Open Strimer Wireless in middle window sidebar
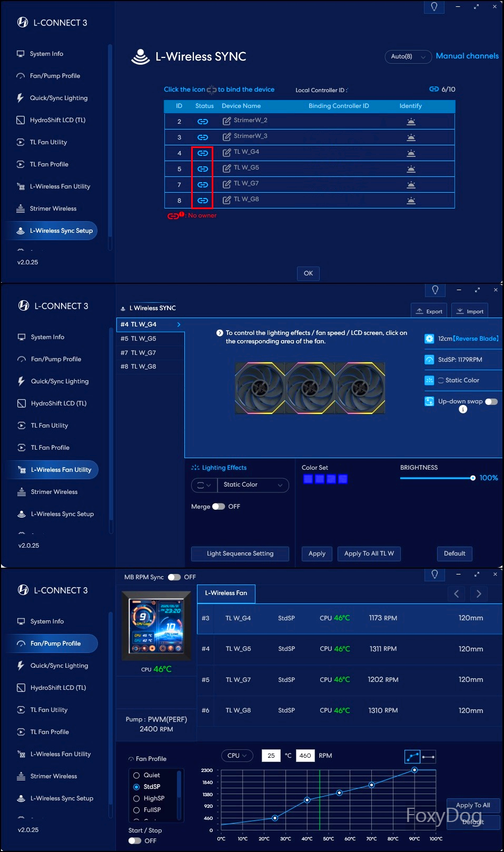Image resolution: width=504 pixels, height=852 pixels. click(54, 492)
